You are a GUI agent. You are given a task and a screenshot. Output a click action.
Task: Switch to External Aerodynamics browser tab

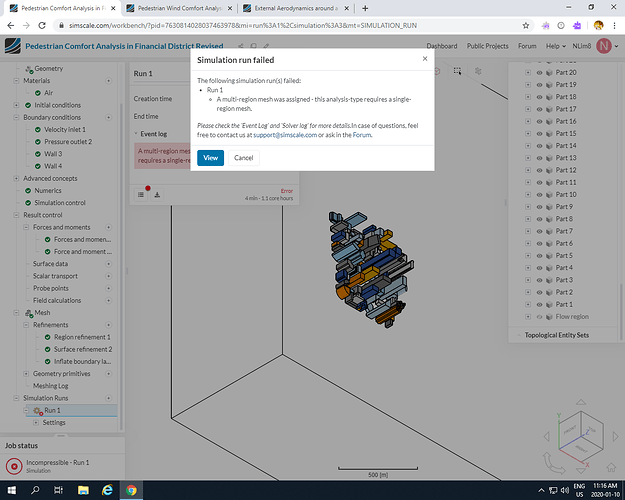click(x=296, y=8)
